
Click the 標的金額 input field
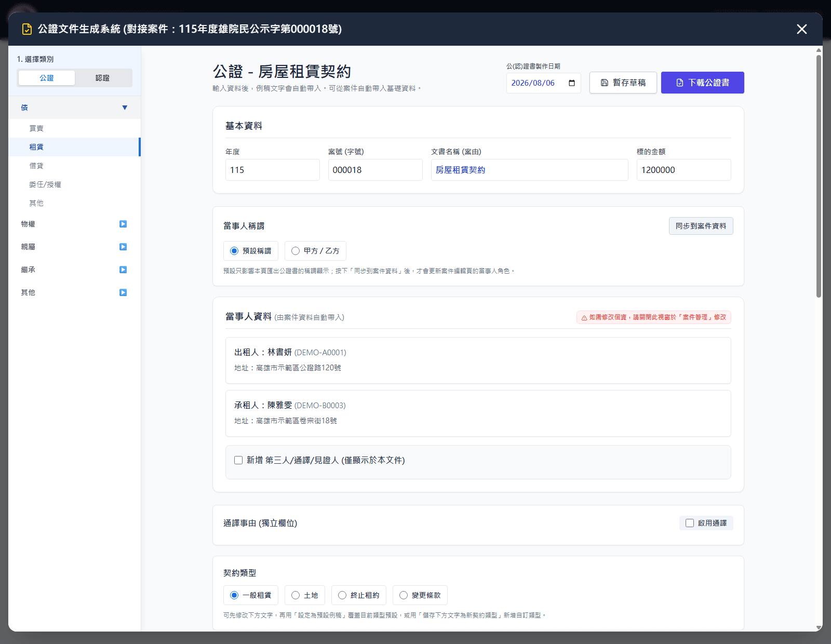pos(684,170)
